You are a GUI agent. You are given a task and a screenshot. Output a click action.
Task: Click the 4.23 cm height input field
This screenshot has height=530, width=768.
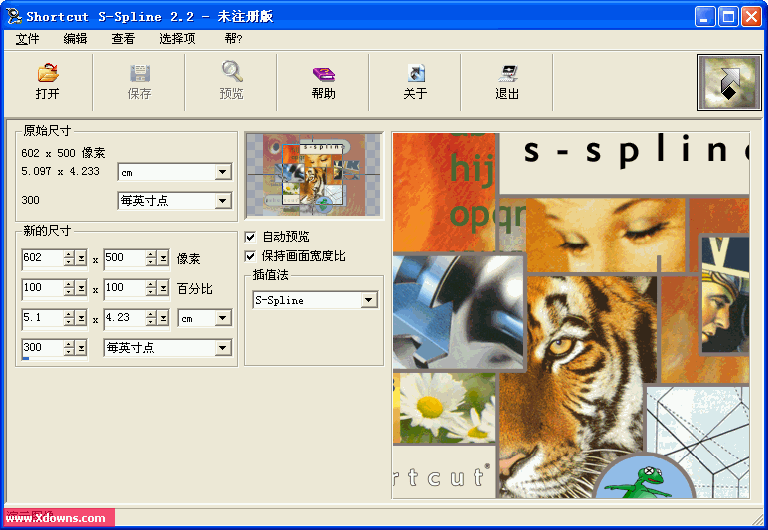125,318
